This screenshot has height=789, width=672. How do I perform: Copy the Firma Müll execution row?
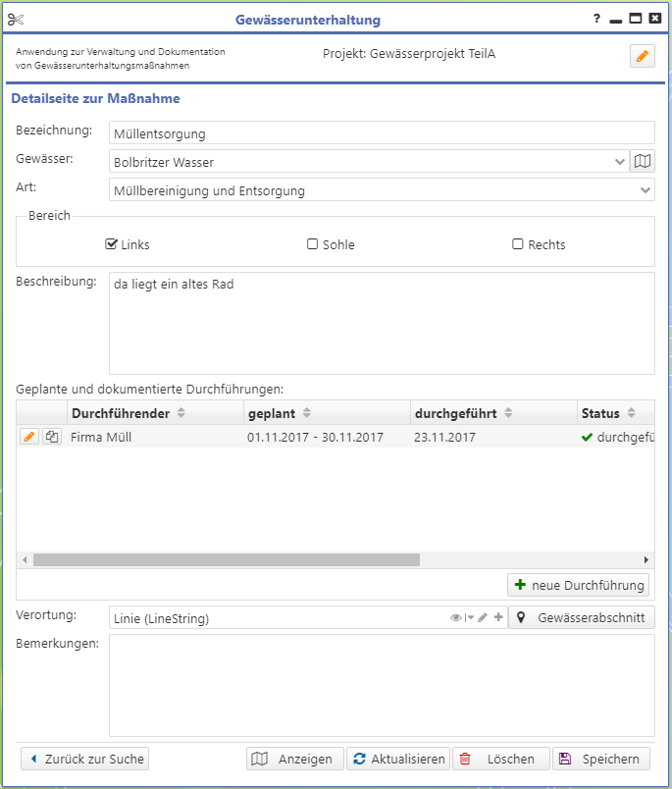coord(51,437)
